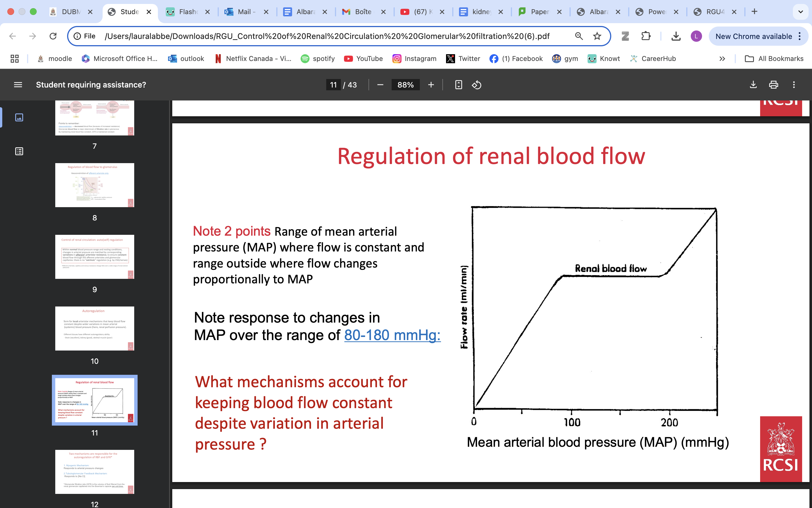This screenshot has height=508, width=812.
Task: Download the PDF from viewer toolbar
Action: click(753, 85)
